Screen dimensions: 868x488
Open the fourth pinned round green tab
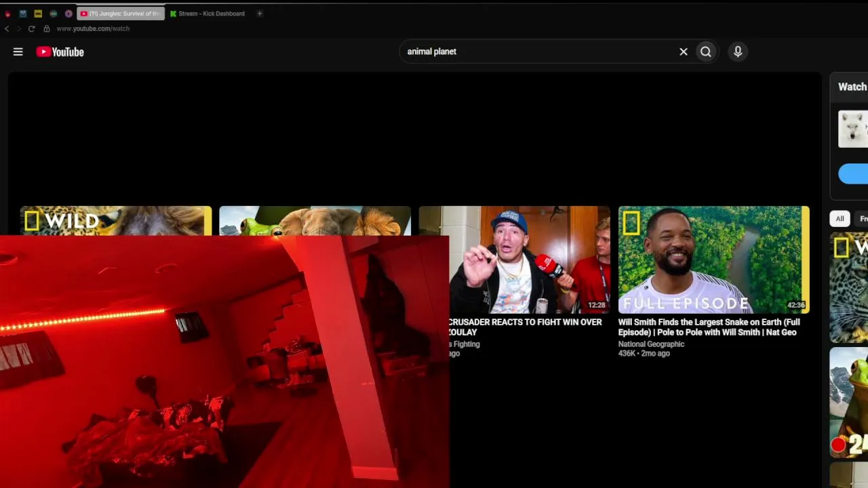pos(54,14)
